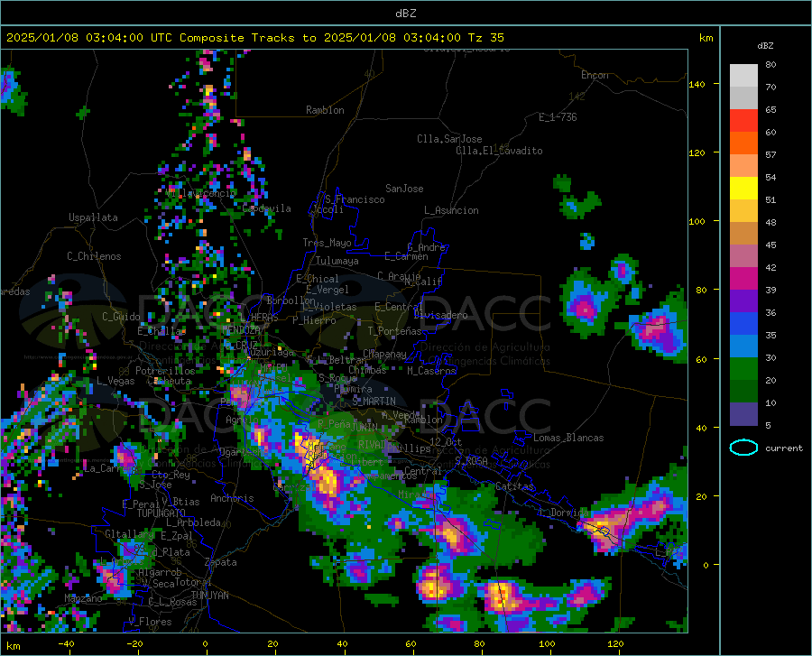Viewport: 812px width, 656px height.
Task: Click the -40 km horizontal axis tick
Action: [66, 644]
